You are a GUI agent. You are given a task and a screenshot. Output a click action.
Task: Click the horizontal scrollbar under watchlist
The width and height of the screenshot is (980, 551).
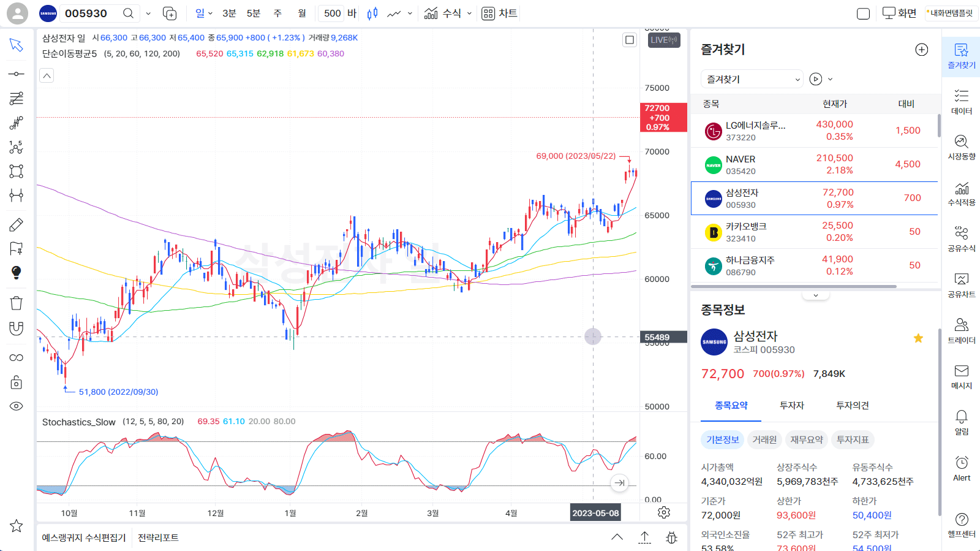pyautogui.click(x=794, y=286)
